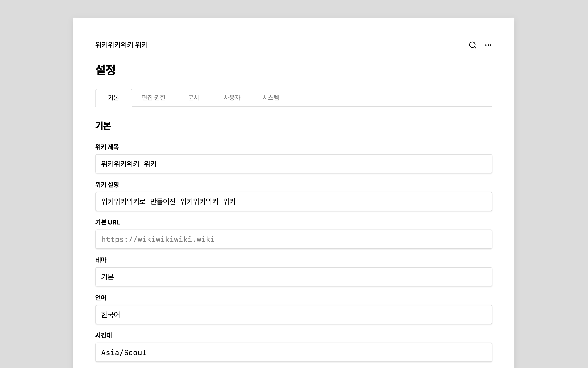Switch to the 사용자 tab
This screenshot has height=368, width=588.
tap(232, 98)
